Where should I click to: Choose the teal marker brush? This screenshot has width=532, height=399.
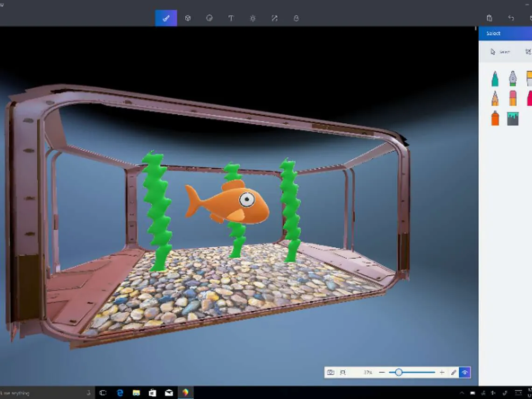point(495,78)
